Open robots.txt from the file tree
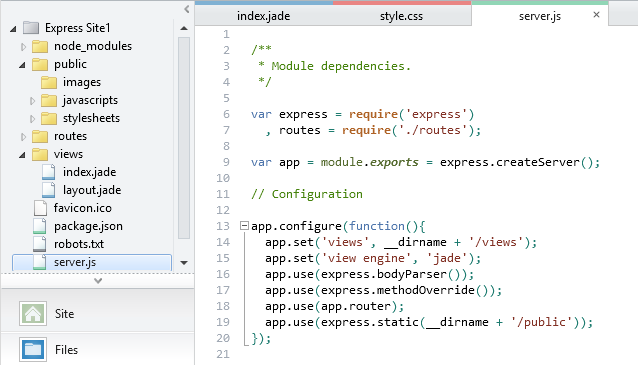 point(79,244)
